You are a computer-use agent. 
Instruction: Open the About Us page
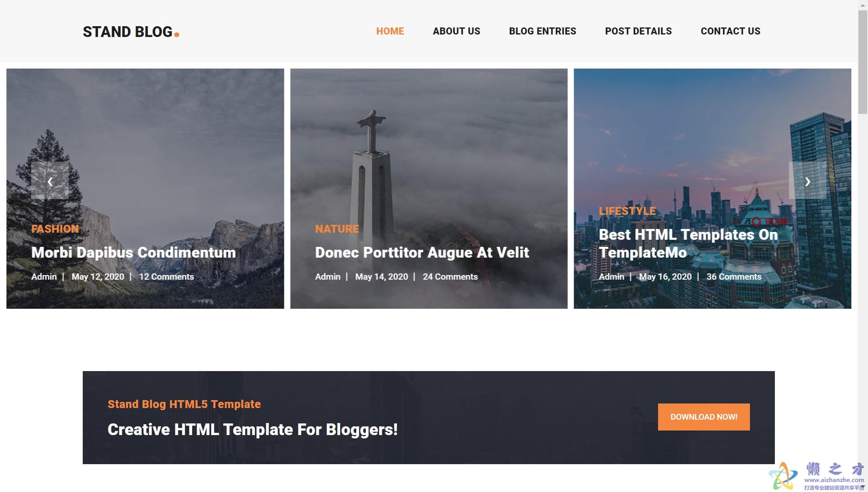pyautogui.click(x=456, y=31)
